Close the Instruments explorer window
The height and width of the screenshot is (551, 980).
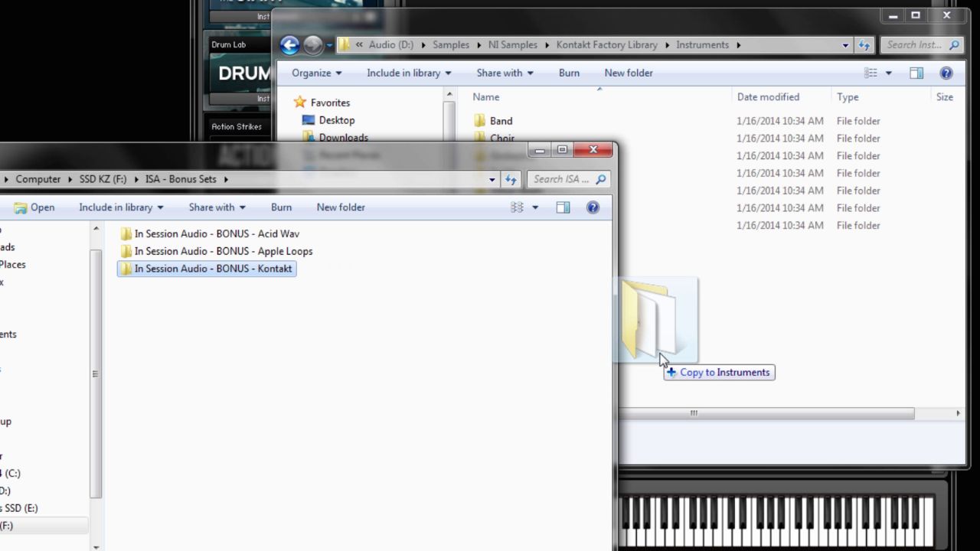[x=946, y=15]
